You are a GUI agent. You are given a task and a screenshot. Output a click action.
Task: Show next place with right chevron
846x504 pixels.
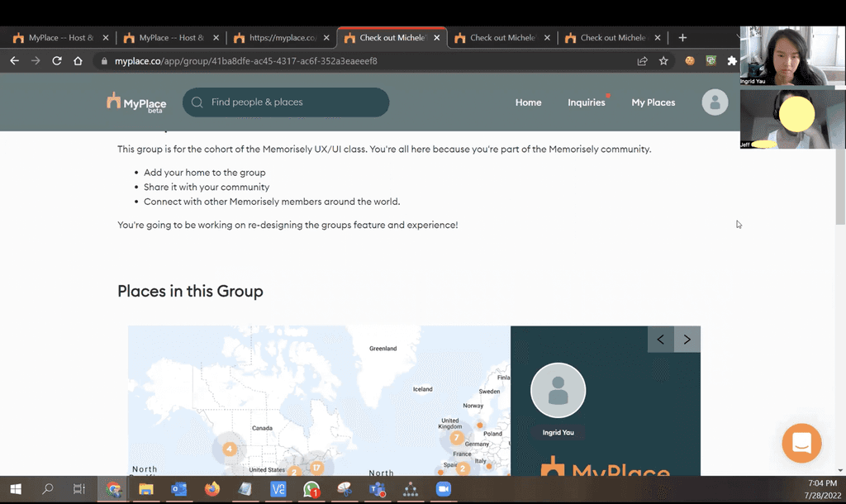pos(687,340)
